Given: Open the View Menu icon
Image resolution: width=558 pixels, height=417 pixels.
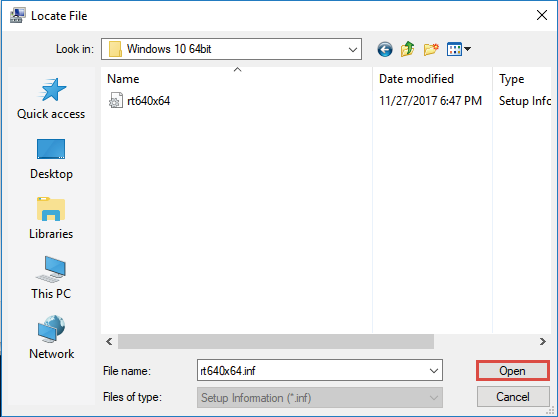Looking at the screenshot, I should [x=454, y=49].
